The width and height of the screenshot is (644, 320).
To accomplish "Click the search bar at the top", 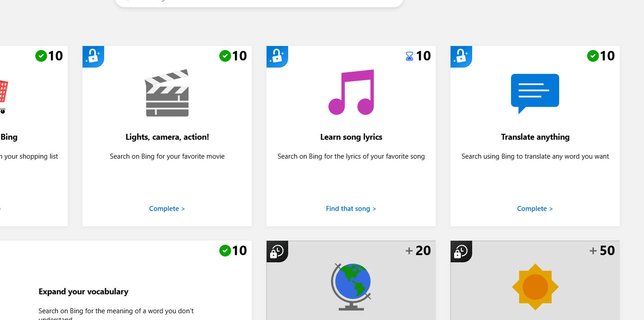I will 259,3.
